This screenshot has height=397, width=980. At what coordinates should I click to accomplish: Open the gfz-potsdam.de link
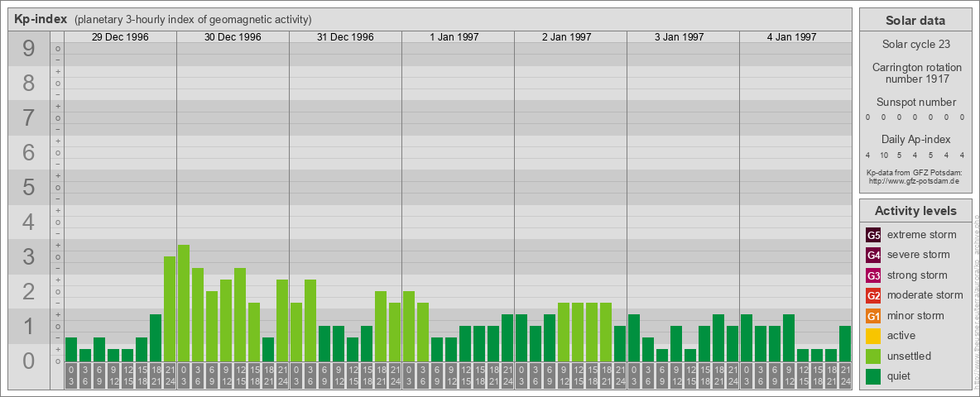914,180
